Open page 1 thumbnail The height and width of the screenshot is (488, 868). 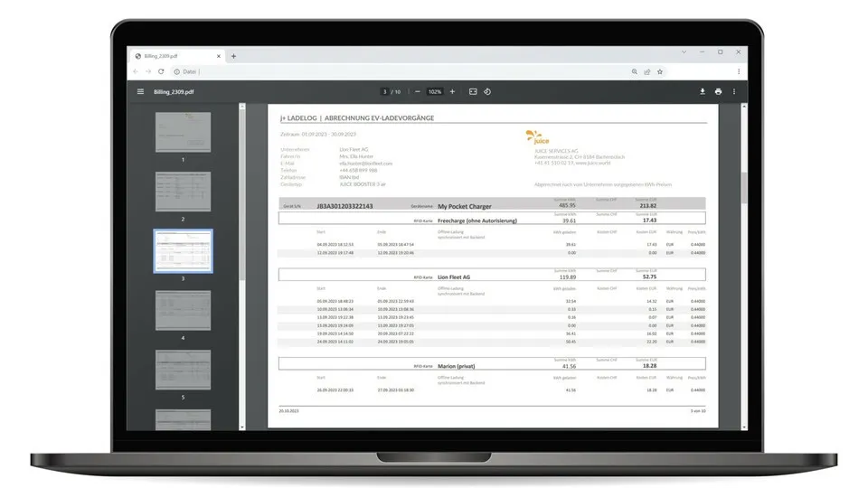184,132
